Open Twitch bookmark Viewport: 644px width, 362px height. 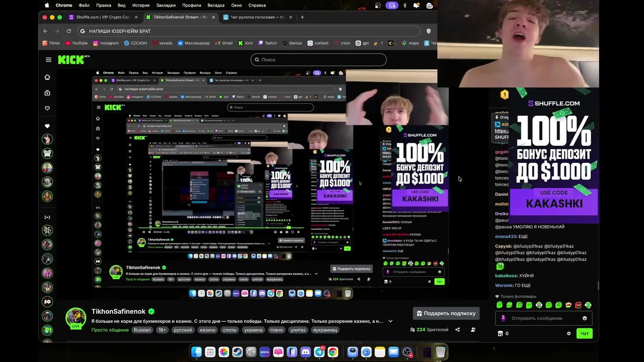(268, 43)
